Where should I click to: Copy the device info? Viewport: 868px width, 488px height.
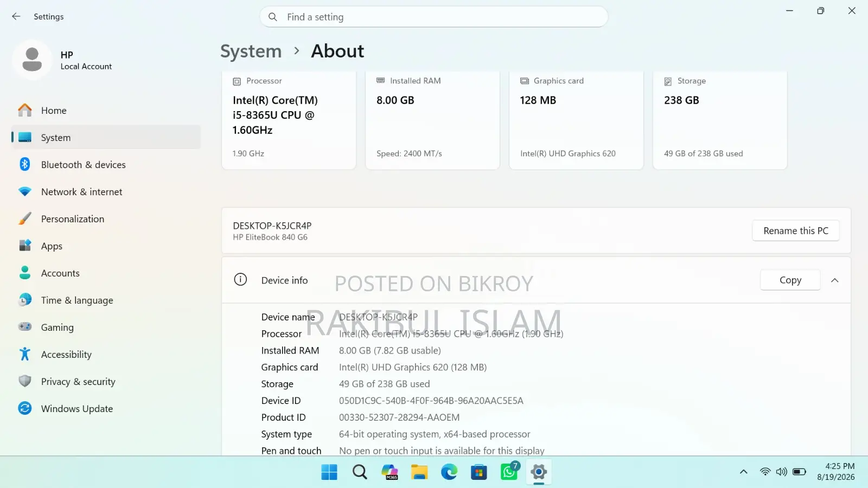pyautogui.click(x=790, y=280)
